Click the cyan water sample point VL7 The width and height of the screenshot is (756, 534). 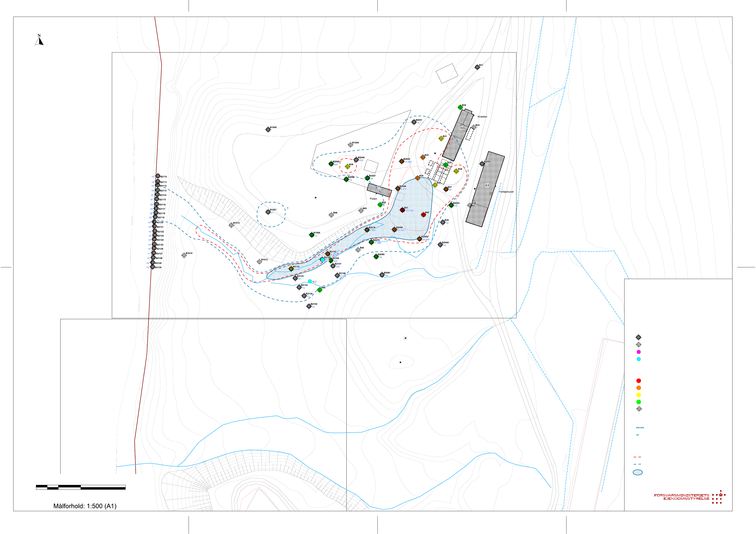(x=310, y=281)
